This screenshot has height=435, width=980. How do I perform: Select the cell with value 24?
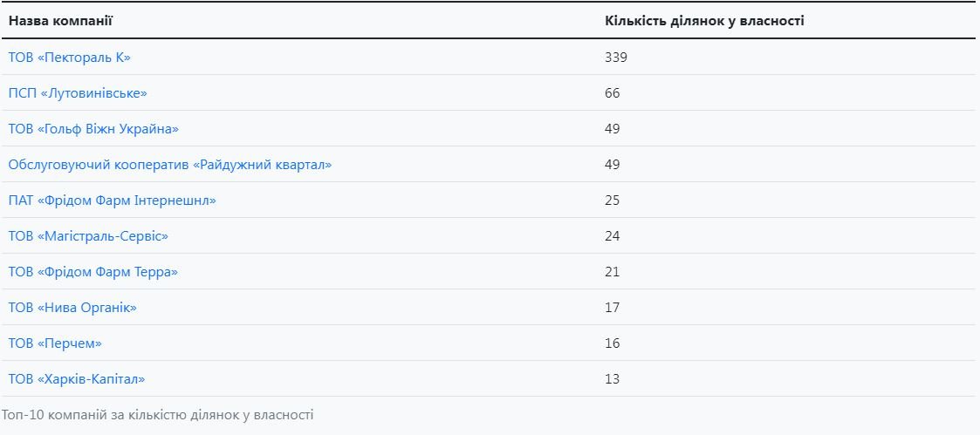613,236
